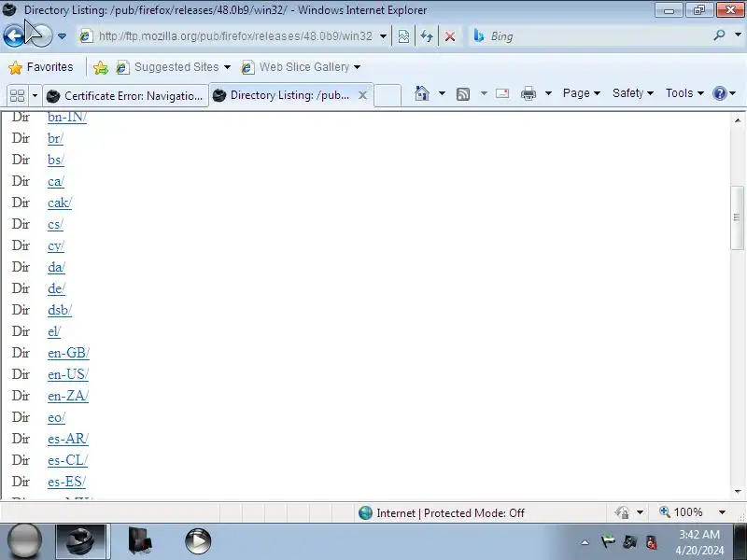This screenshot has height=560, width=747.
Task: Open the search provider dropdown arrow
Action: (x=738, y=35)
